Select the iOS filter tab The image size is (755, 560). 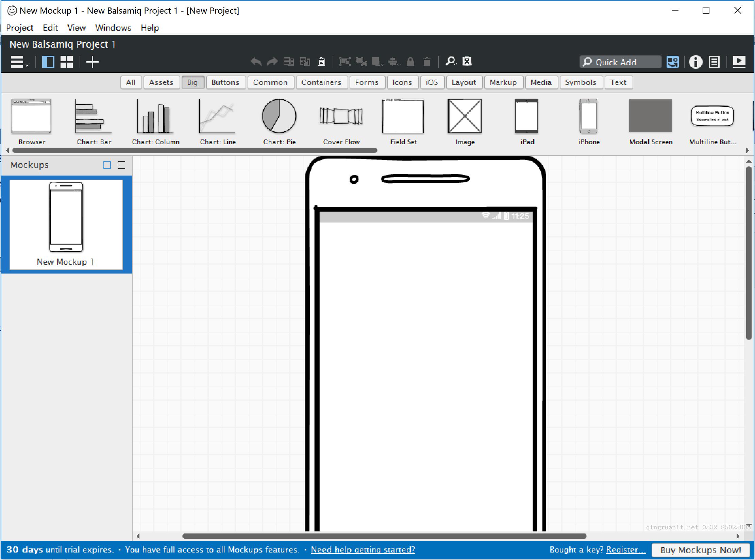(x=432, y=82)
